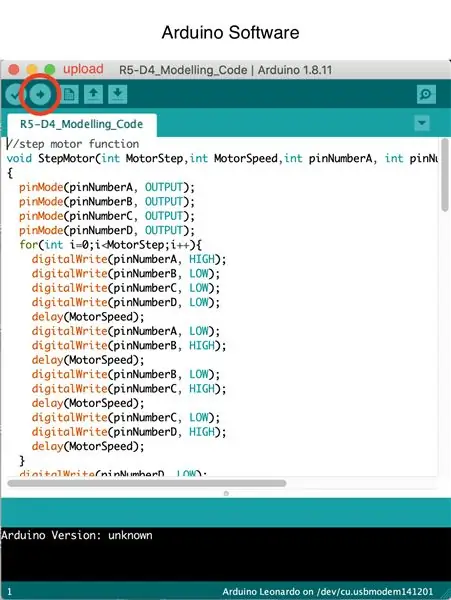Viewport: 451px width, 600px height.
Task: Open a sketch with the up-arrow icon
Action: [x=93, y=94]
